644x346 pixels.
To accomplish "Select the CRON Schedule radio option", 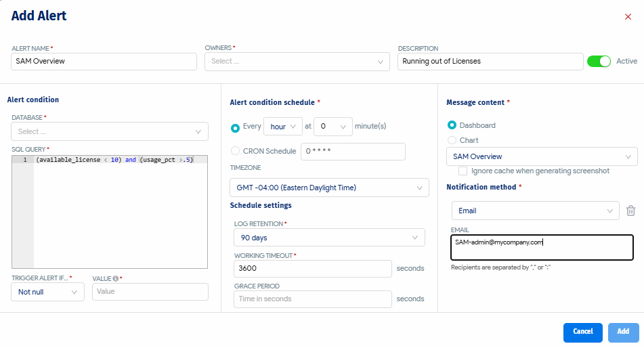I will click(235, 151).
